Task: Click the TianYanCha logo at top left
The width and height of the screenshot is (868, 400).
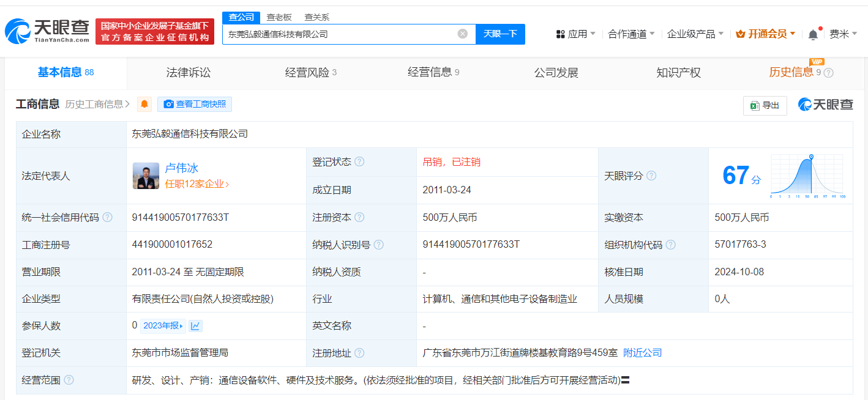Action: click(47, 31)
